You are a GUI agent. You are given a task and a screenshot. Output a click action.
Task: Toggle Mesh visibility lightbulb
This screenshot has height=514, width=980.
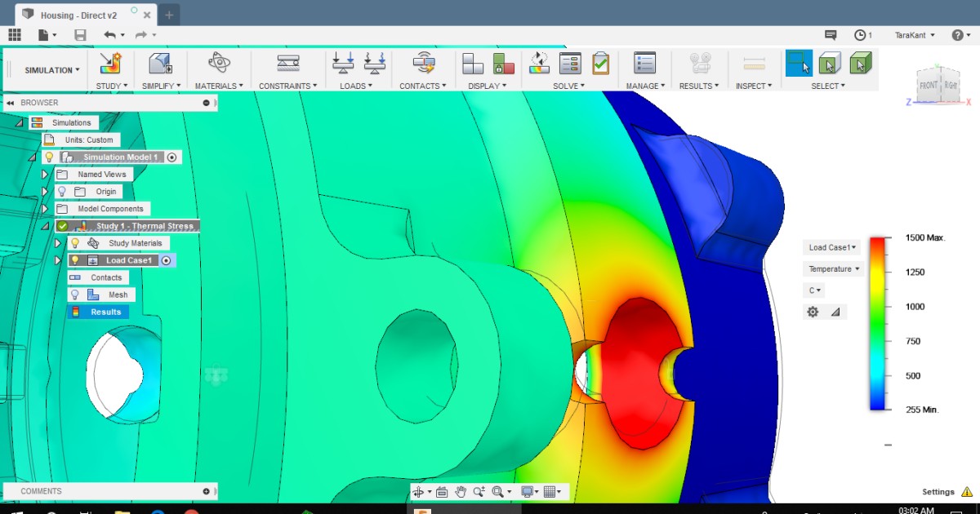tap(74, 295)
